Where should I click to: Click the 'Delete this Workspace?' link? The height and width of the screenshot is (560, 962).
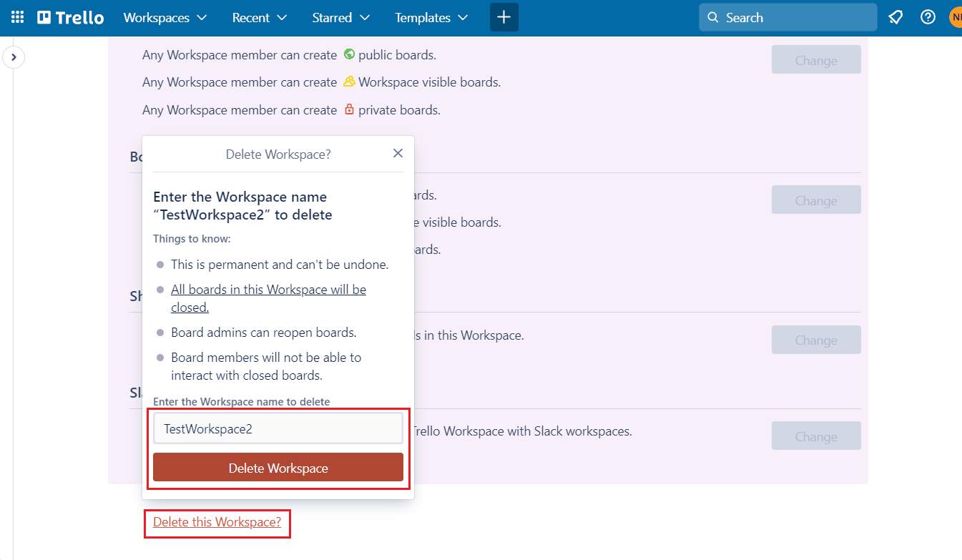tap(217, 522)
